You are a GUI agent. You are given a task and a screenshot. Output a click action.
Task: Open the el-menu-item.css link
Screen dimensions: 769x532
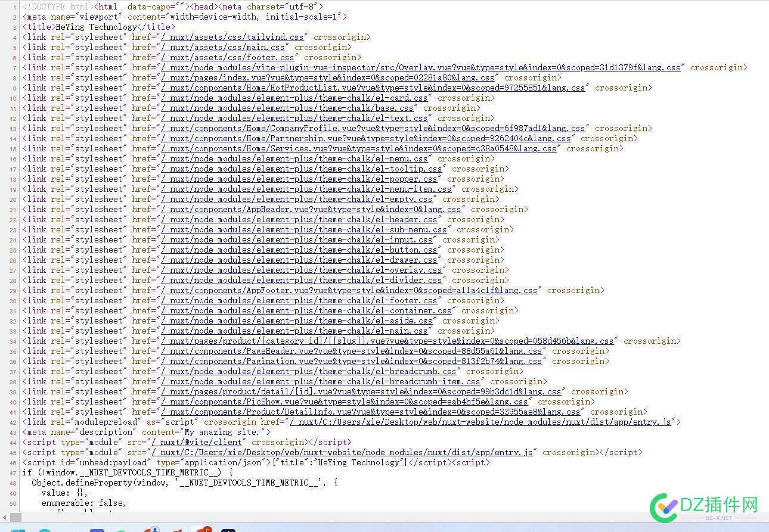(x=306, y=189)
